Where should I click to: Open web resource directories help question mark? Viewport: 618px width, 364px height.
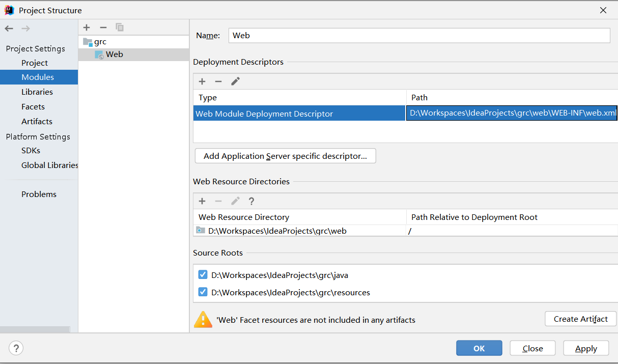click(x=251, y=201)
